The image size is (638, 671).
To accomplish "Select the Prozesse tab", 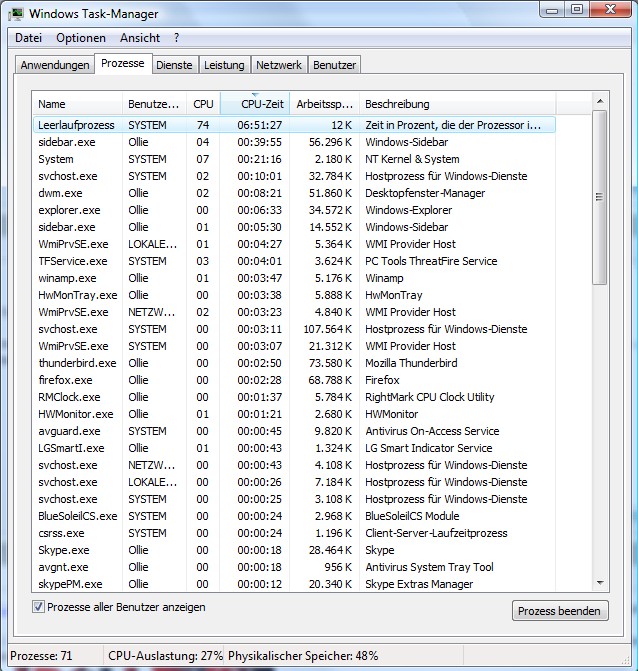I will click(x=123, y=63).
